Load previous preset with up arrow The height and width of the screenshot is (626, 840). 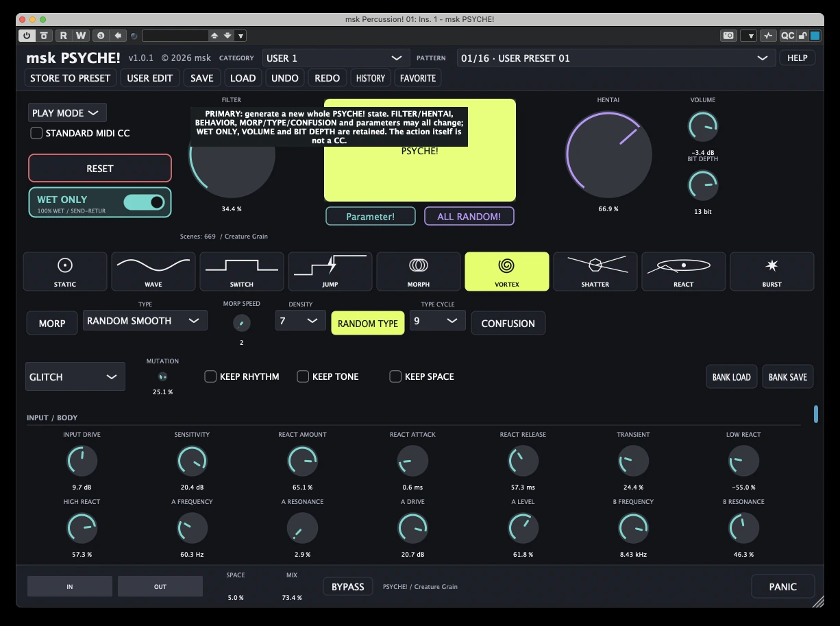pos(214,36)
